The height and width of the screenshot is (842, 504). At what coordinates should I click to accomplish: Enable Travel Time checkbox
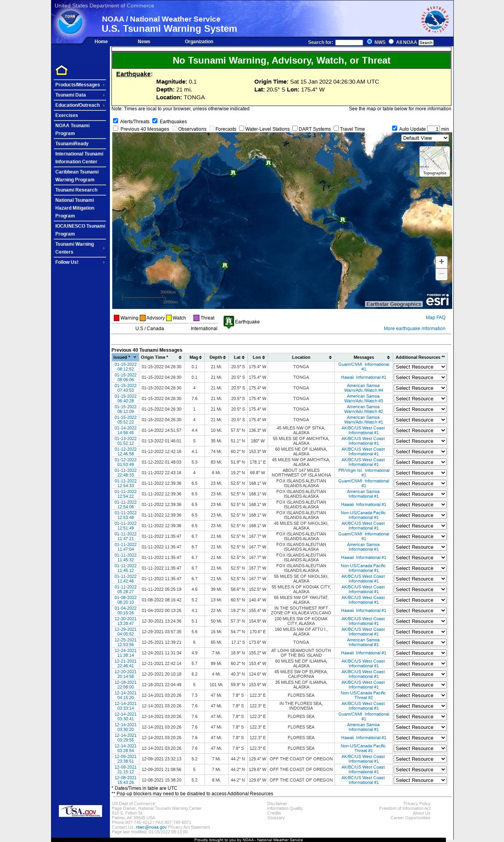point(336,128)
